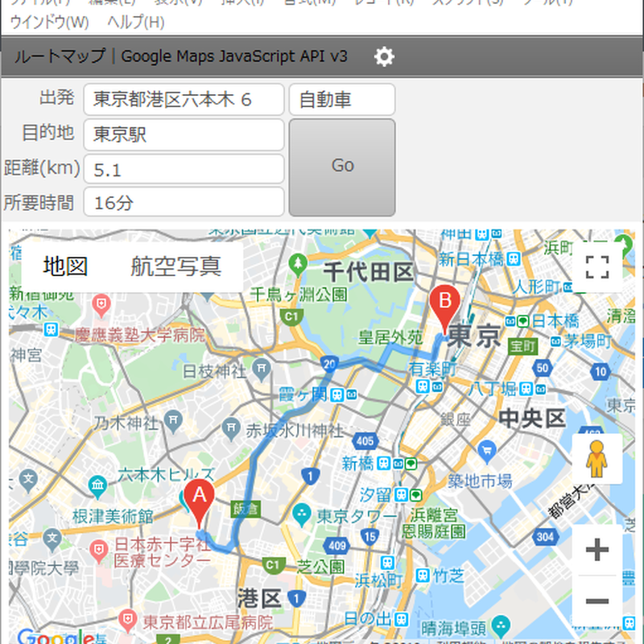This screenshot has height=644, width=644.
Task: Click the 新橋 station label
Action: pyautogui.click(x=357, y=464)
